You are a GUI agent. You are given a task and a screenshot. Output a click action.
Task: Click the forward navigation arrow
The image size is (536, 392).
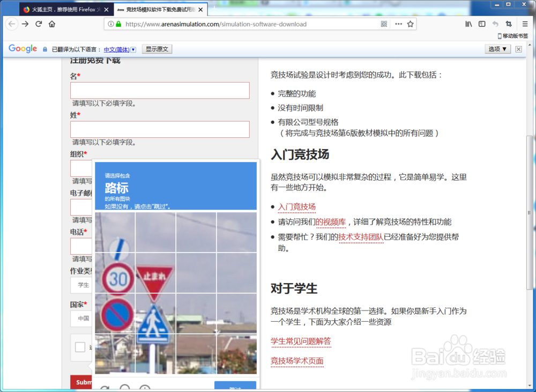[25, 24]
